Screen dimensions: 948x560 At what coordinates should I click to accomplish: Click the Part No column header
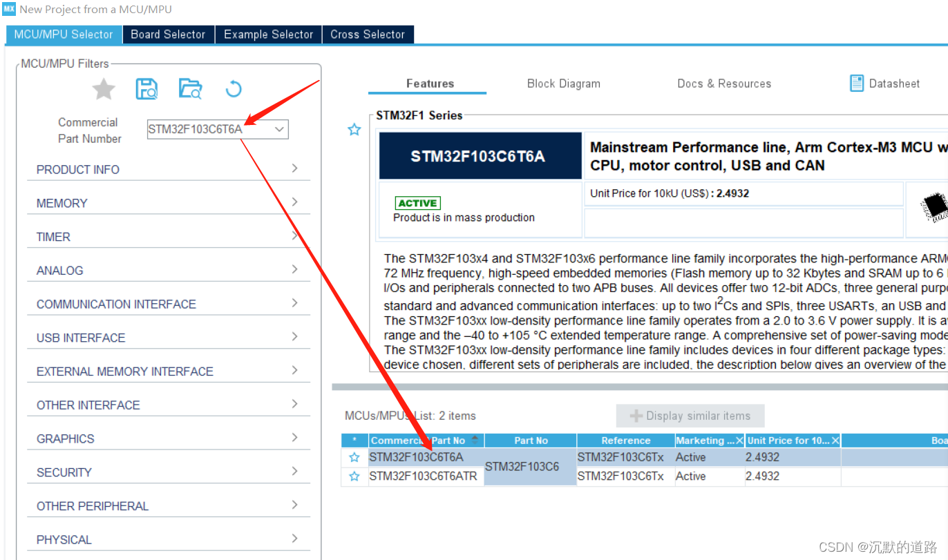click(x=531, y=441)
